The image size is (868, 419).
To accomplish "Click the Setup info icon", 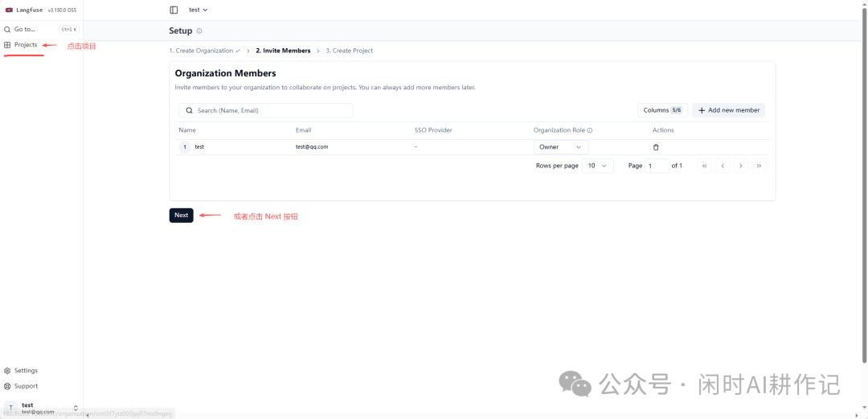I will (199, 31).
